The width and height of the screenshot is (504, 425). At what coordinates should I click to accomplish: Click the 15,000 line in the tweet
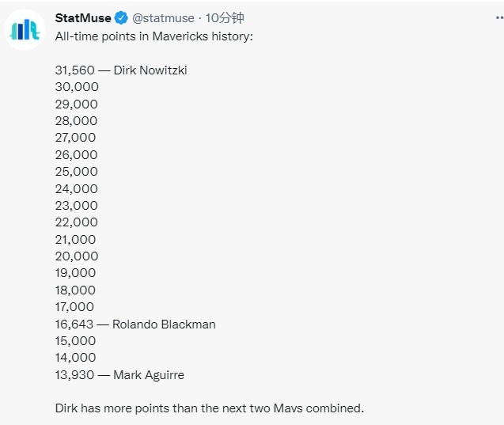(x=76, y=340)
